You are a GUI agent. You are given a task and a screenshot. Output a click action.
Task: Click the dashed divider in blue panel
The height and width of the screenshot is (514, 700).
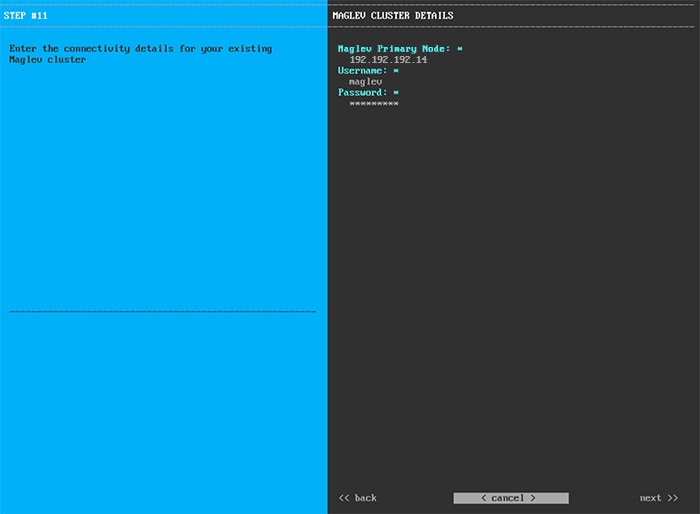[162, 311]
